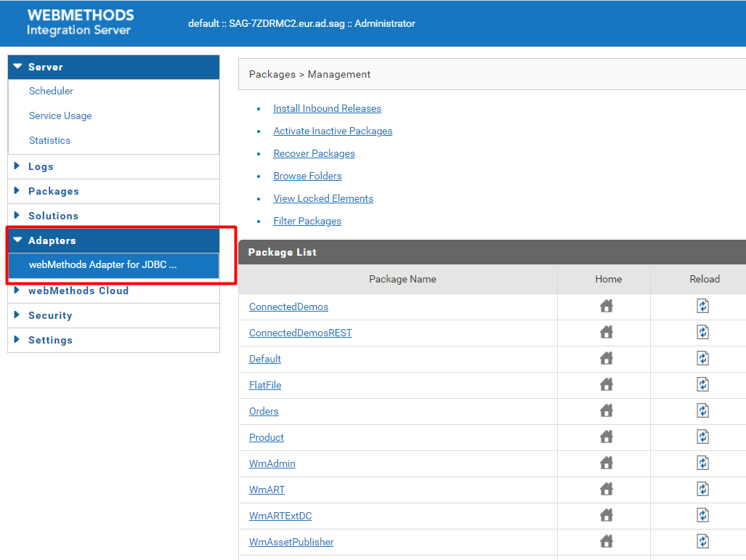Expand the Security menu section
Screen dimensions: 746x560
[x=114, y=315]
